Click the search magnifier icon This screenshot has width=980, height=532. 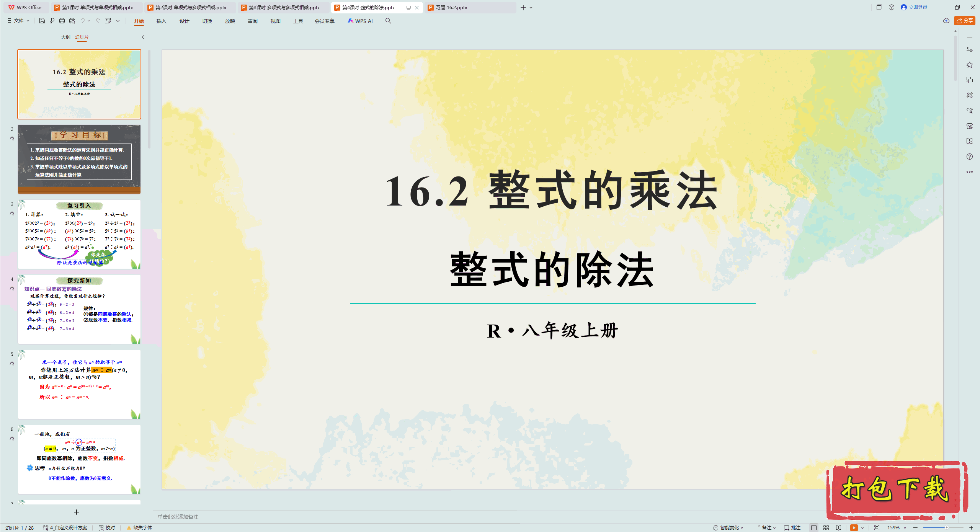click(x=388, y=21)
